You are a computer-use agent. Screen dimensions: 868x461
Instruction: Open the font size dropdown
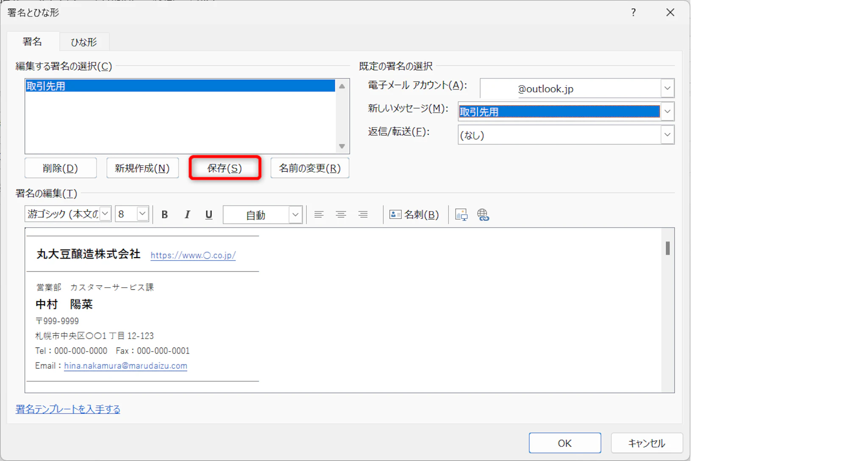click(x=142, y=214)
